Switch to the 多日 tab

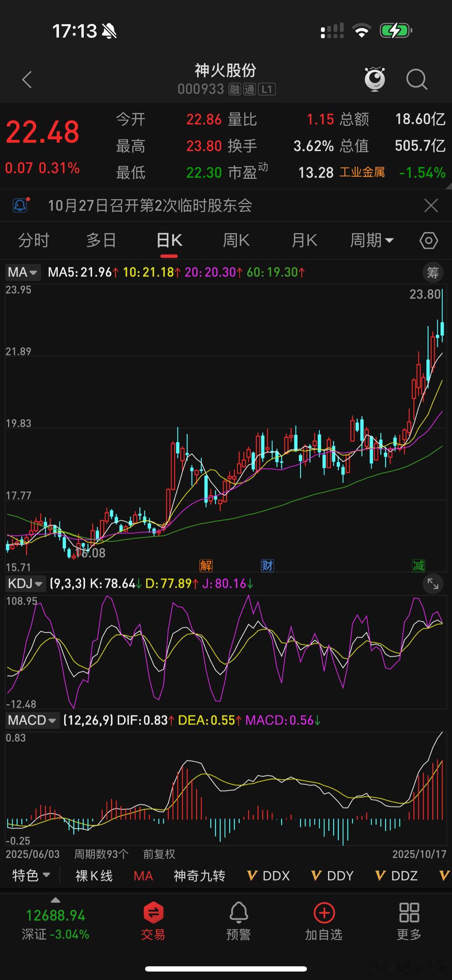(x=101, y=240)
